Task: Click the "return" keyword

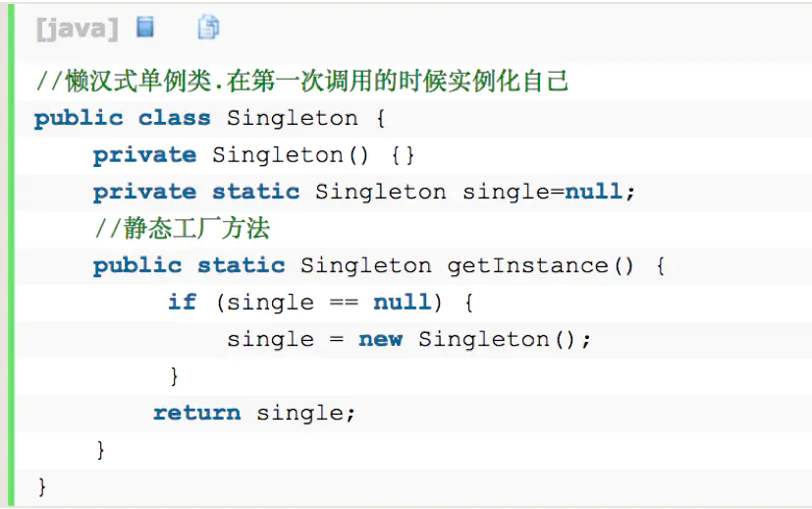Action: [x=197, y=413]
